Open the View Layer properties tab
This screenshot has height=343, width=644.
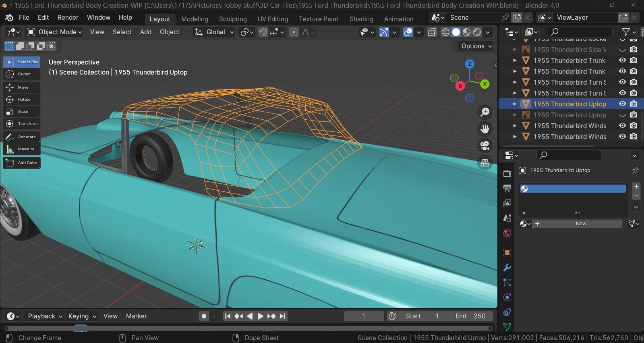click(507, 203)
